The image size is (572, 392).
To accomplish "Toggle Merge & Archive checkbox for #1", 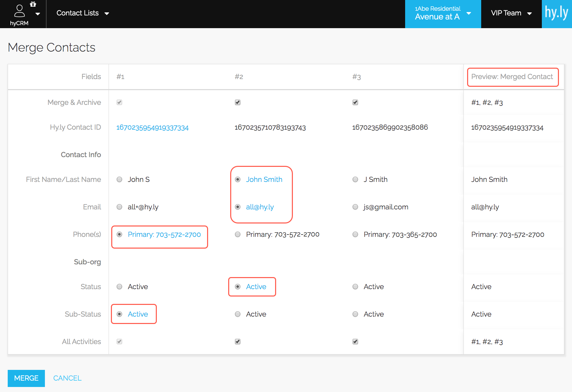I will point(119,102).
